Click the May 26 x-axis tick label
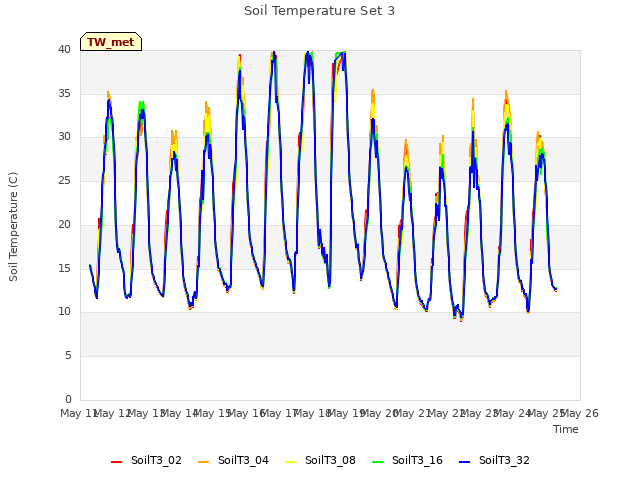Screen dimensions: 640x480 coord(580,413)
